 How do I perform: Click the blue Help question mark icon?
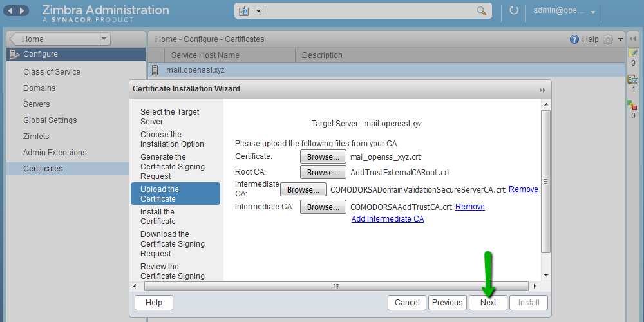(x=574, y=39)
